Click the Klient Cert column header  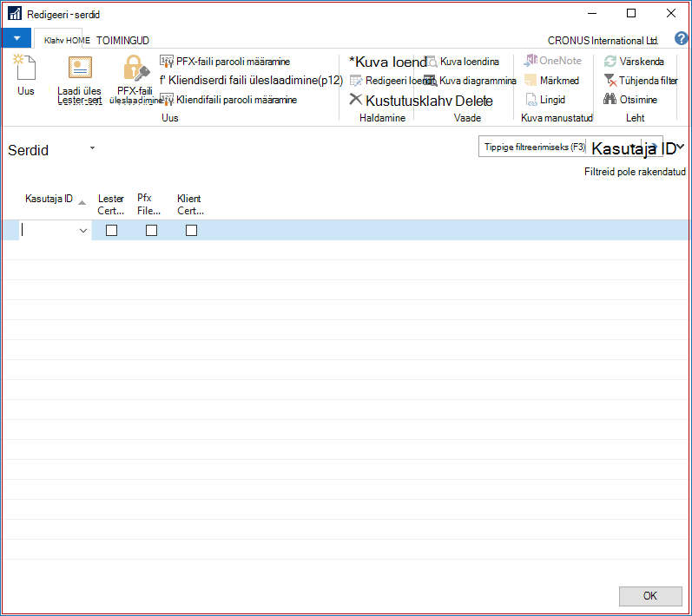tap(190, 205)
